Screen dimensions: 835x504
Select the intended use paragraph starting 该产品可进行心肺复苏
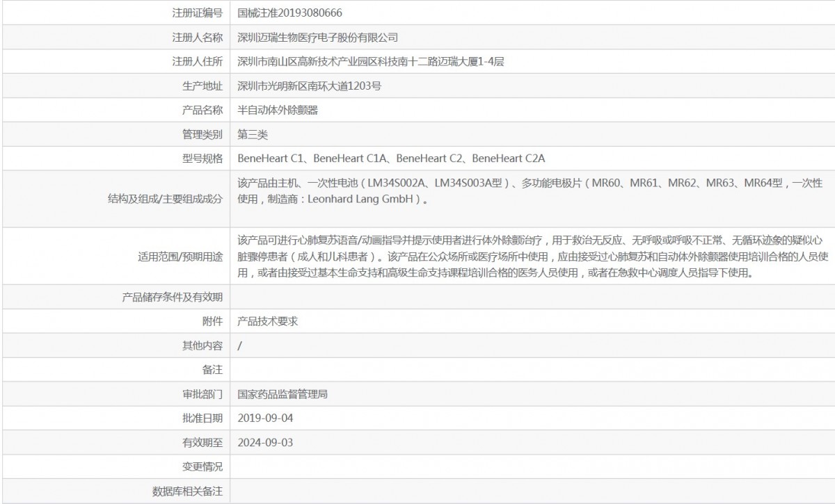click(x=533, y=257)
